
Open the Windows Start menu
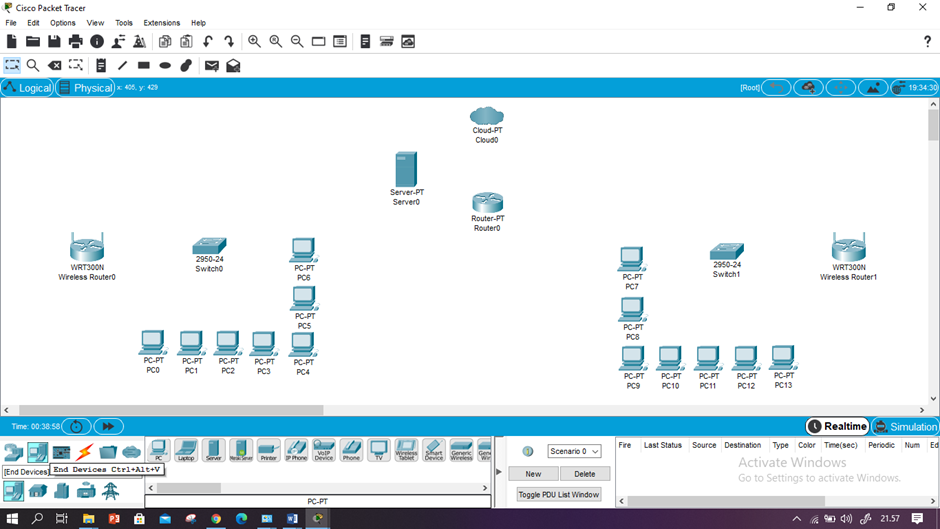pos(12,519)
